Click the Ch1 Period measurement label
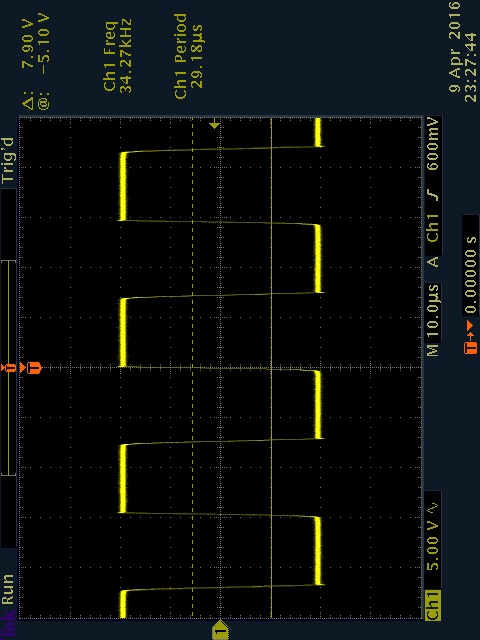480x640 pixels. 181,56
